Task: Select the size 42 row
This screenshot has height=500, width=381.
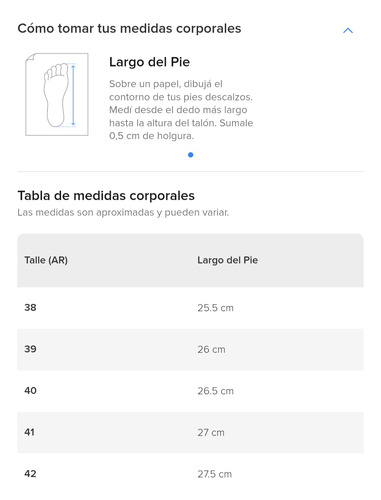Action: coord(190,474)
